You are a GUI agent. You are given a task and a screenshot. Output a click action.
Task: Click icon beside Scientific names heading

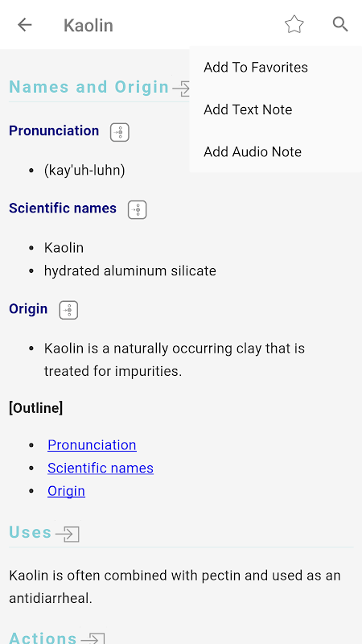137,210
